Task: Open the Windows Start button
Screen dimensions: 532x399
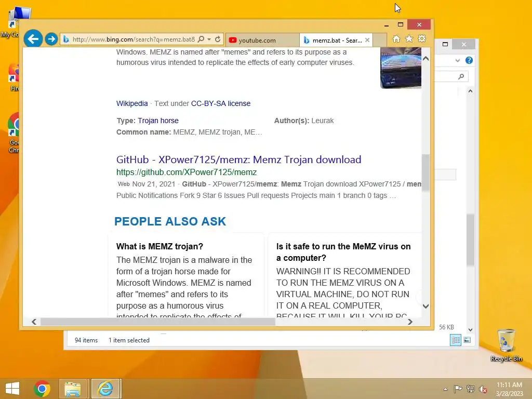Action: click(12, 389)
